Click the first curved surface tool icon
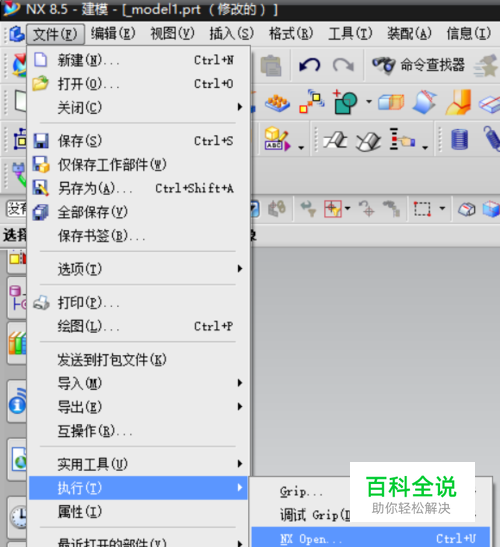 pyautogui.click(x=335, y=140)
